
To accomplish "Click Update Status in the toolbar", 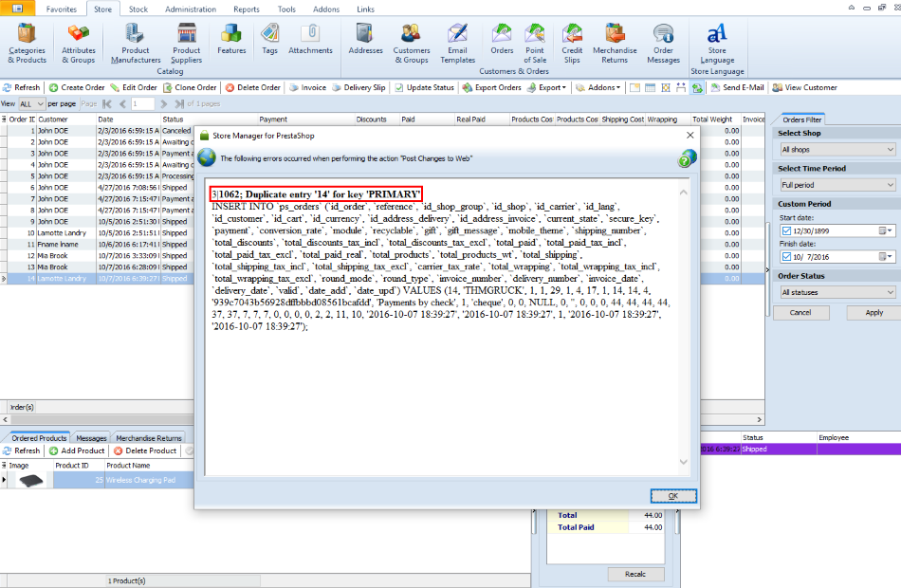I will (425, 87).
